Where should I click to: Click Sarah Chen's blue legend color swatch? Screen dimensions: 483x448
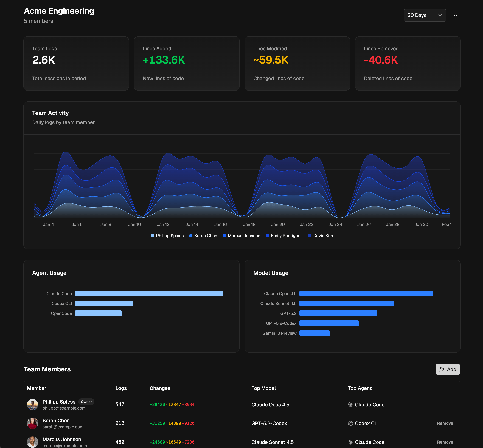(x=191, y=235)
